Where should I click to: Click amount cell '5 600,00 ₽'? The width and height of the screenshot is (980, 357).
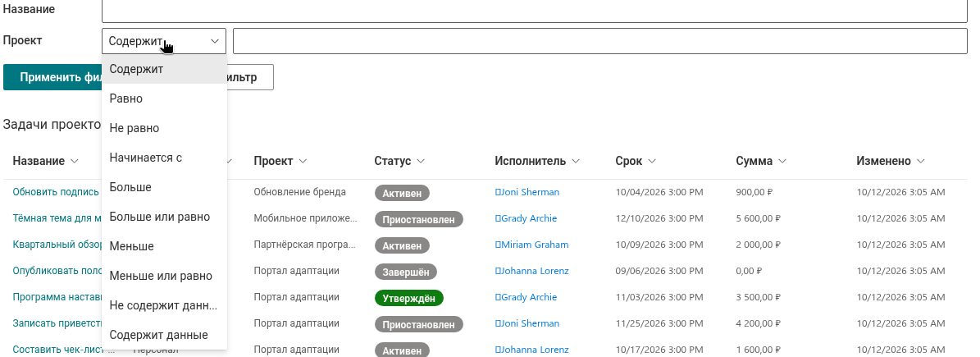[x=758, y=218]
